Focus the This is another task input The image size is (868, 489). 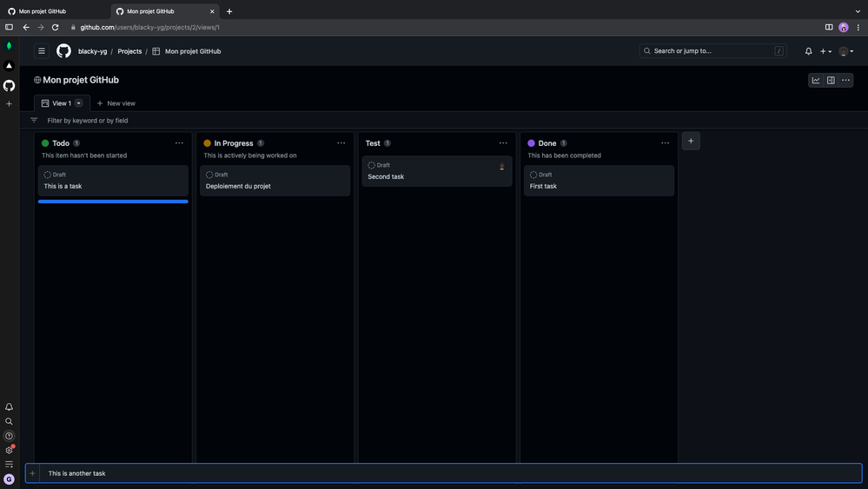point(451,473)
